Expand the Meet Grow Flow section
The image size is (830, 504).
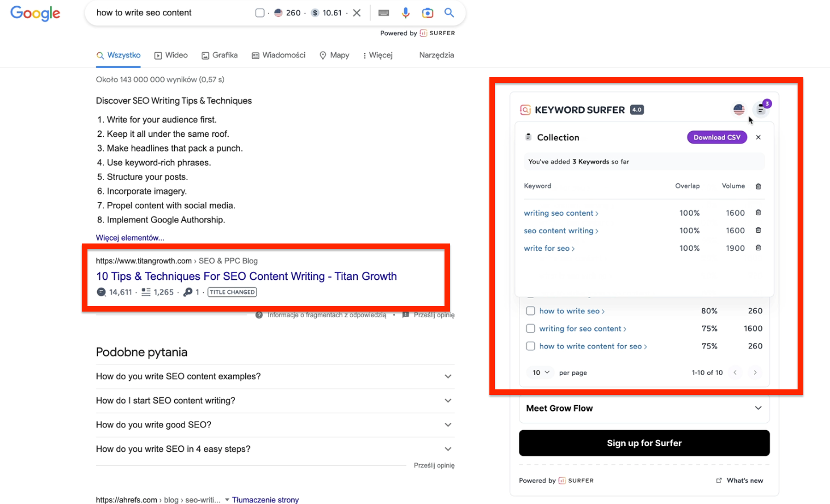[644, 408]
